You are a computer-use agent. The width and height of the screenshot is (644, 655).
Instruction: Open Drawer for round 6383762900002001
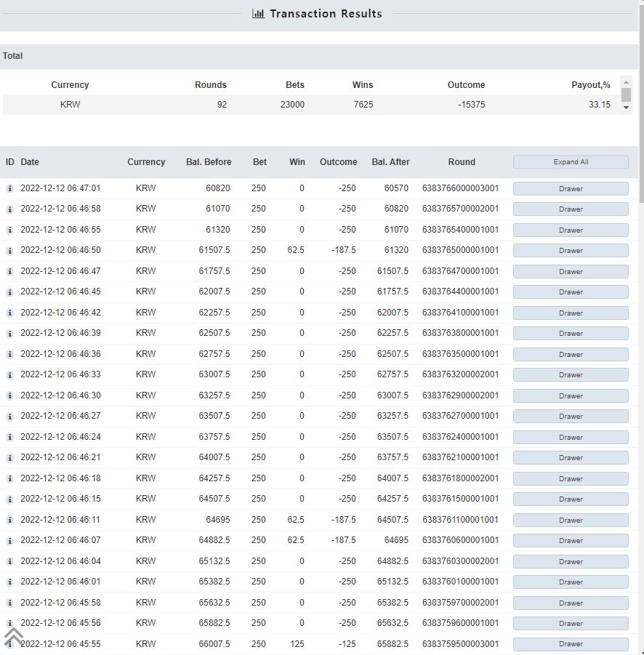pos(571,395)
